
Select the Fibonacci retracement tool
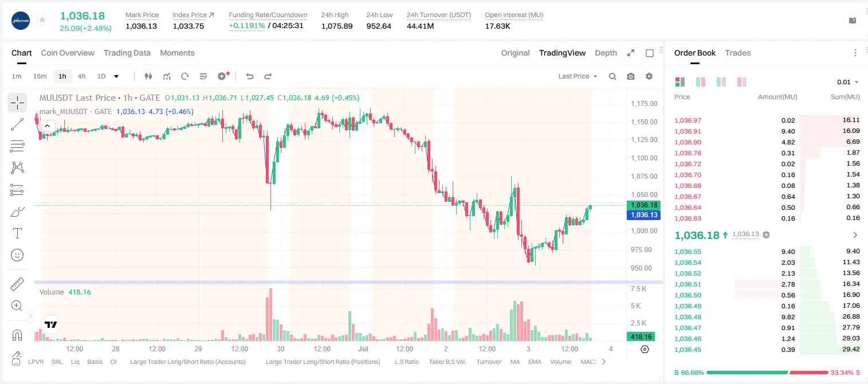[17, 146]
